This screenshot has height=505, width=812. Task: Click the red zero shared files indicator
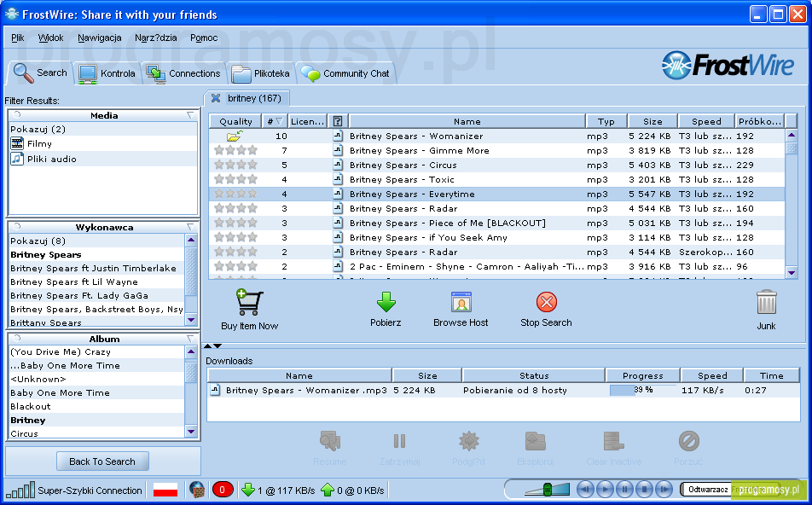223,490
